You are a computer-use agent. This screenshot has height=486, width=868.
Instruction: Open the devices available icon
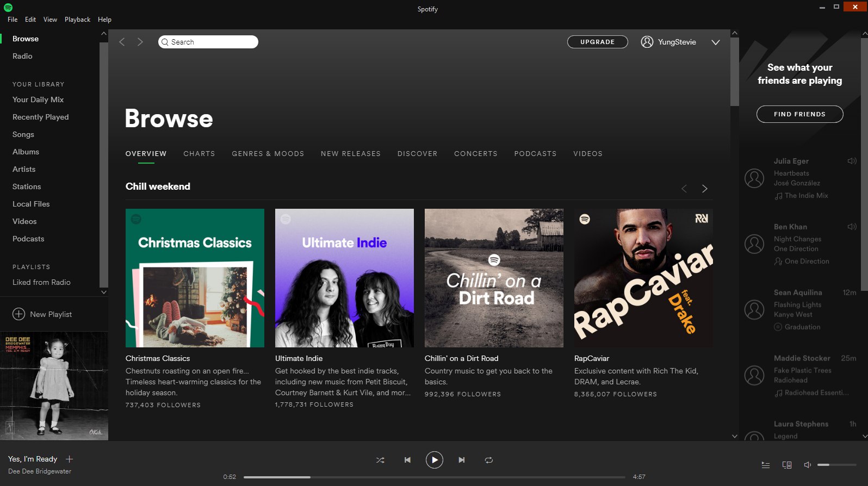pos(786,465)
